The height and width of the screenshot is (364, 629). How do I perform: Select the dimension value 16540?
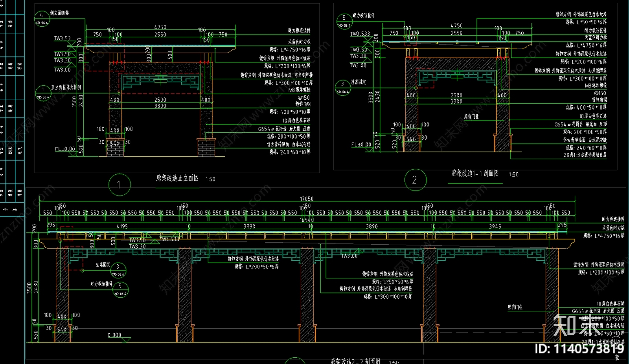pyautogui.click(x=307, y=220)
